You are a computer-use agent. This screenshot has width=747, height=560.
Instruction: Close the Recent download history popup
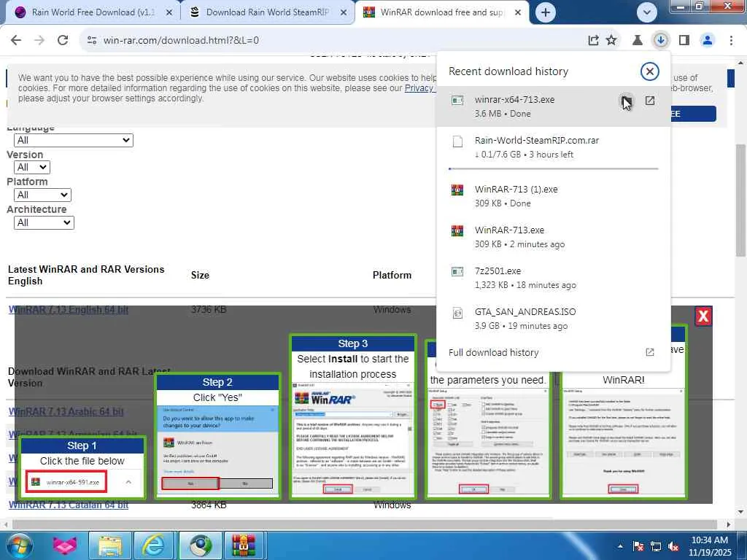pyautogui.click(x=649, y=71)
